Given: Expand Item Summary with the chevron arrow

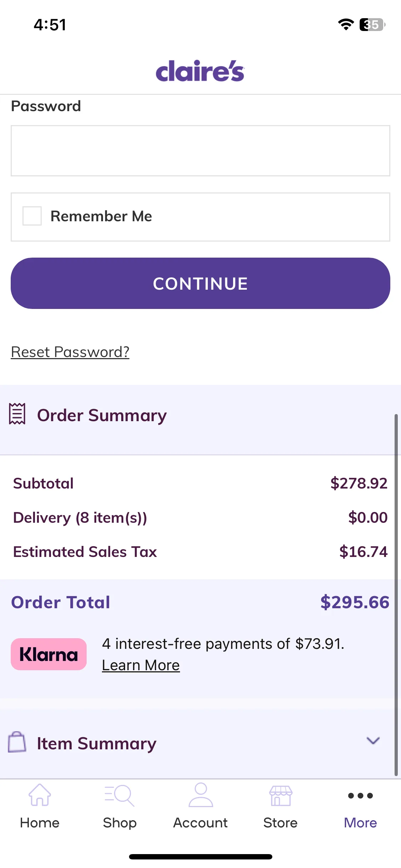Looking at the screenshot, I should [x=373, y=740].
